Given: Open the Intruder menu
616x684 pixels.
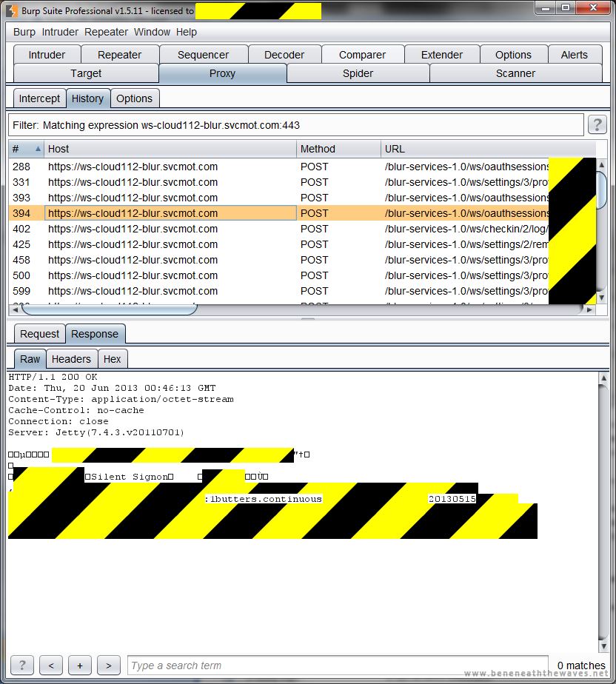Looking at the screenshot, I should (x=60, y=32).
